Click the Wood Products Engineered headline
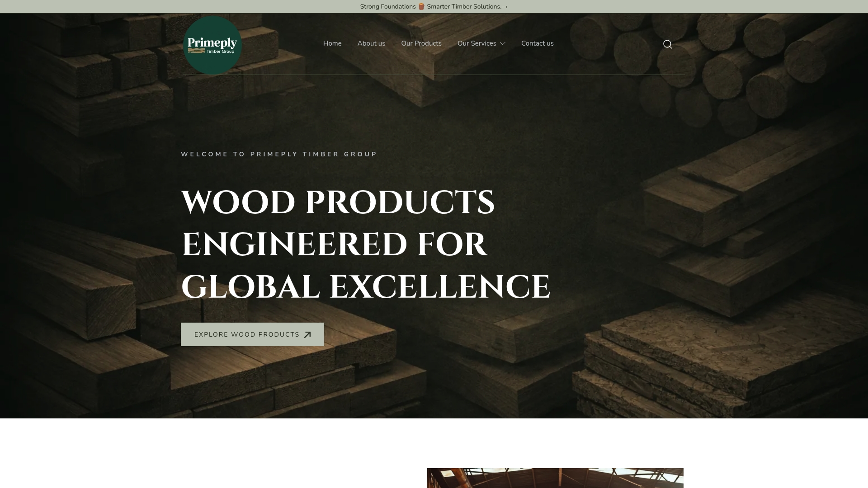The height and width of the screenshot is (488, 868). point(365,244)
